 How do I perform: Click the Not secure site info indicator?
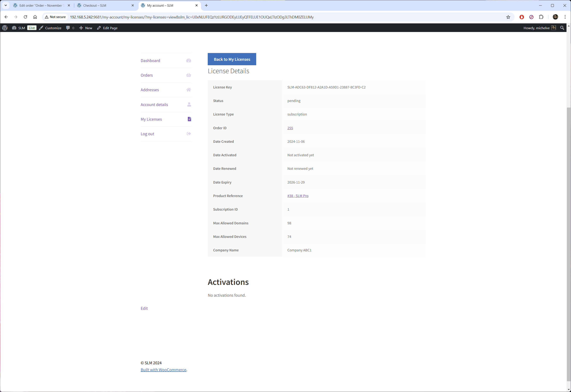55,17
